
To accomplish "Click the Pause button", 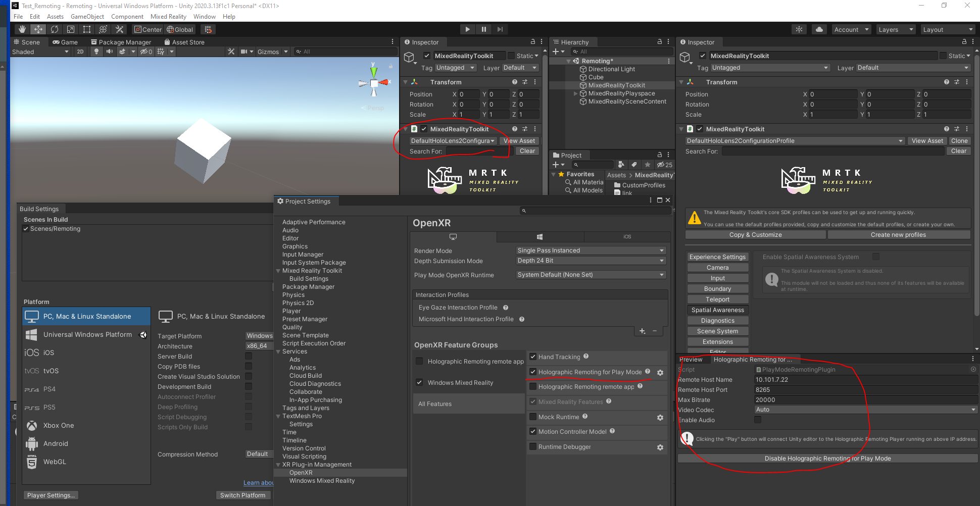I will tap(483, 29).
